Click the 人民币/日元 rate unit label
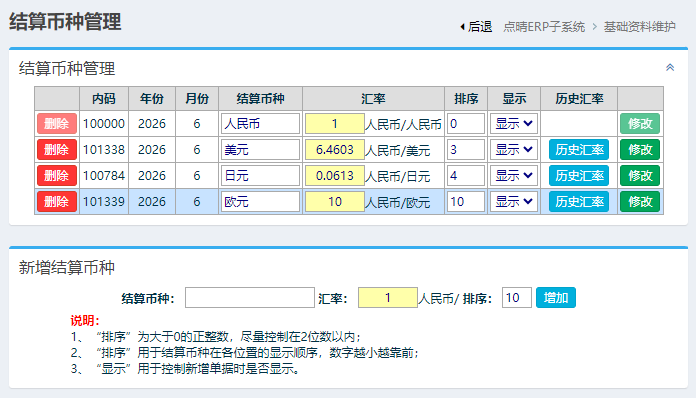The height and width of the screenshot is (398, 696). click(x=398, y=177)
